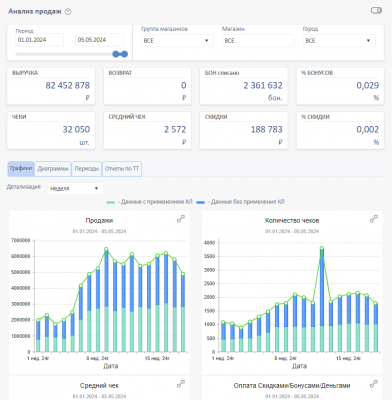Expand the Продажи chart
Viewport: 392px width, 400px height.
click(181, 219)
